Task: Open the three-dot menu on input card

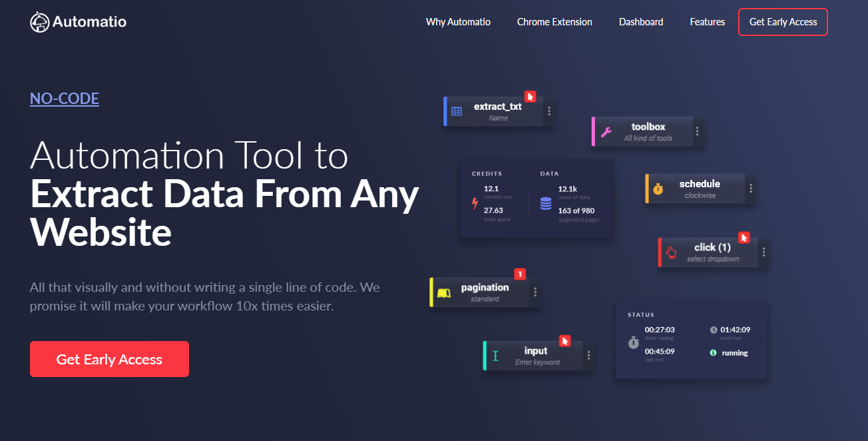Action: 588,356
